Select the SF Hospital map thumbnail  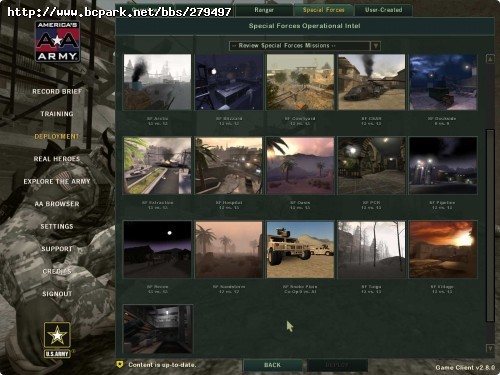pos(229,166)
